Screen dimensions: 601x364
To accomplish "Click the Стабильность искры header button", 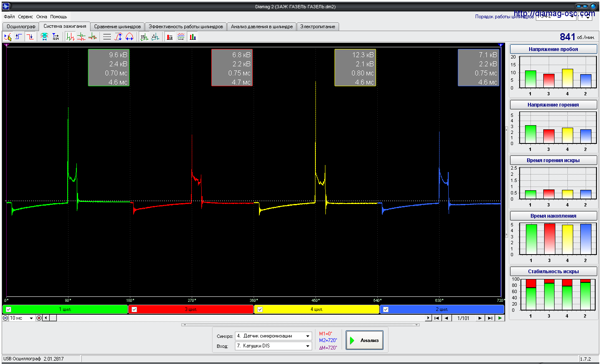I will [x=553, y=271].
